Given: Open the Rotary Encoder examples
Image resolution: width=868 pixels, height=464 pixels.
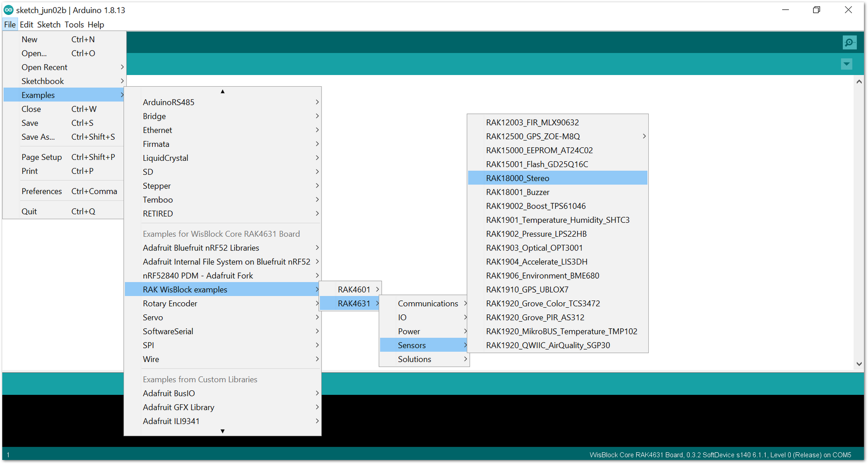Looking at the screenshot, I should (222, 304).
